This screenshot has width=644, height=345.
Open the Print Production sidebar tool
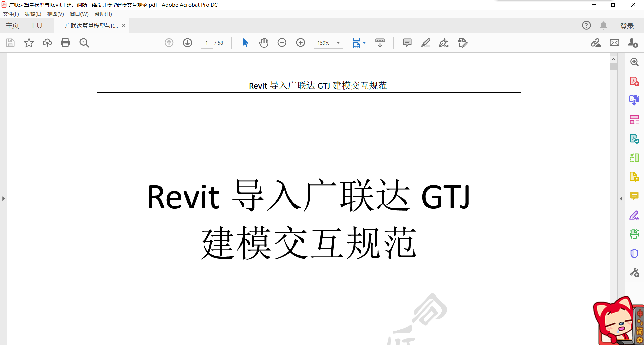634,234
